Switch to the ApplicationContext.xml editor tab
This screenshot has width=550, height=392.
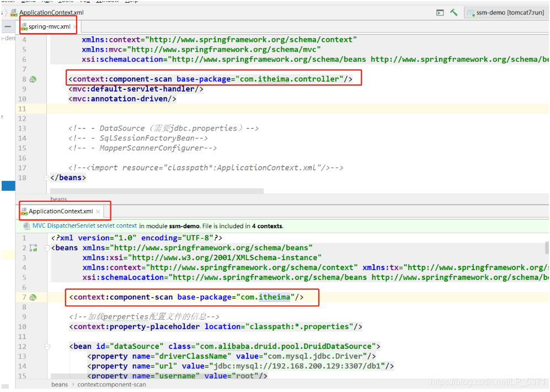point(61,211)
